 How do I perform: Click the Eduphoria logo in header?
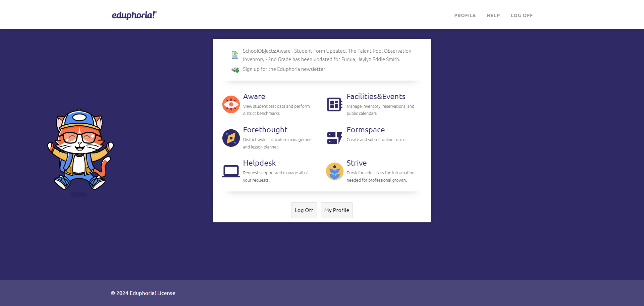(134, 15)
